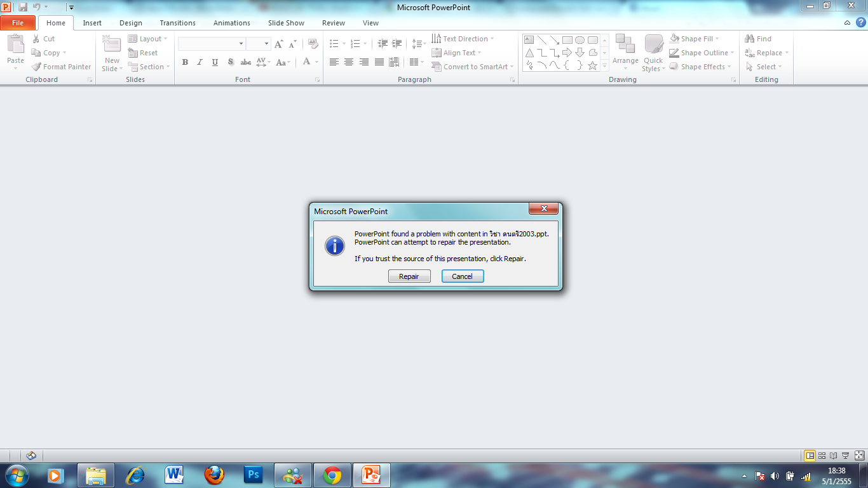The image size is (868, 488).
Task: Toggle Justify text alignment
Action: (379, 62)
